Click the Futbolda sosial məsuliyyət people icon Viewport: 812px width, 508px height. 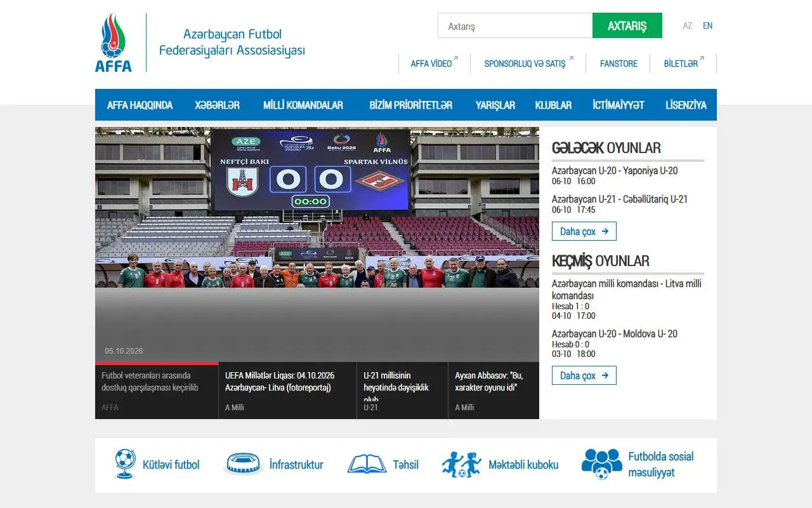(x=601, y=464)
